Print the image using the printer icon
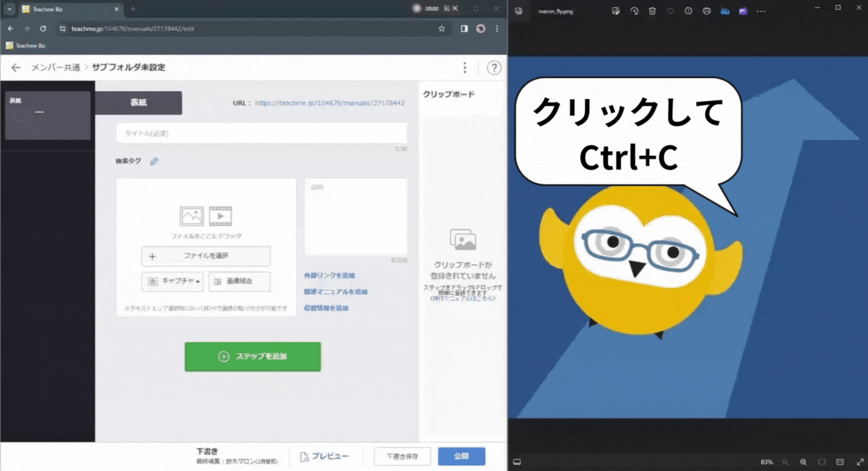868x471 pixels. click(707, 11)
